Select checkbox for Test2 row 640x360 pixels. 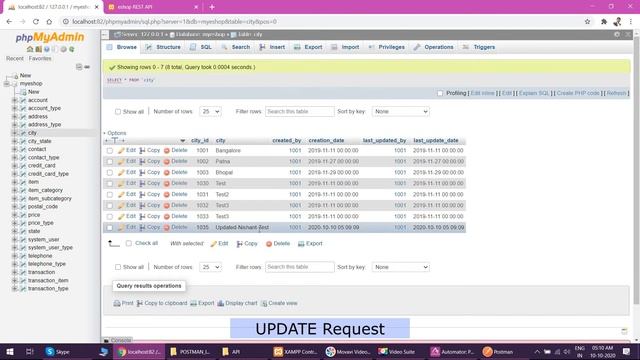point(110,195)
